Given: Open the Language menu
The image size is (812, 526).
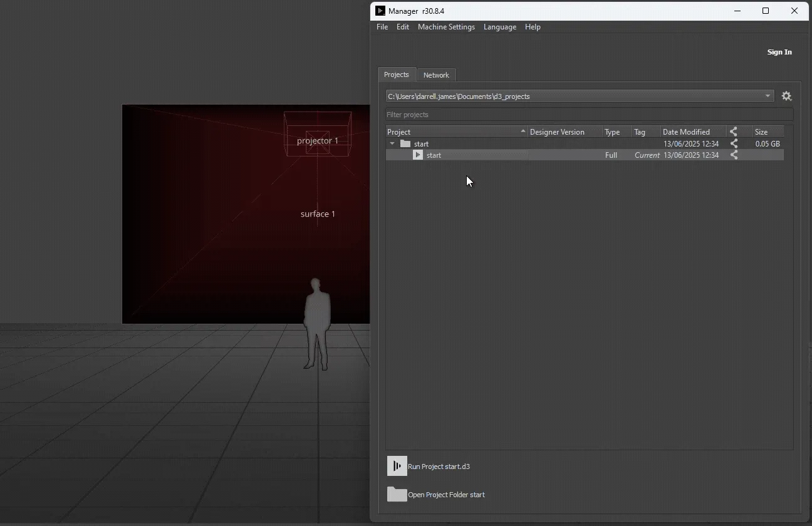Looking at the screenshot, I should click(499, 27).
